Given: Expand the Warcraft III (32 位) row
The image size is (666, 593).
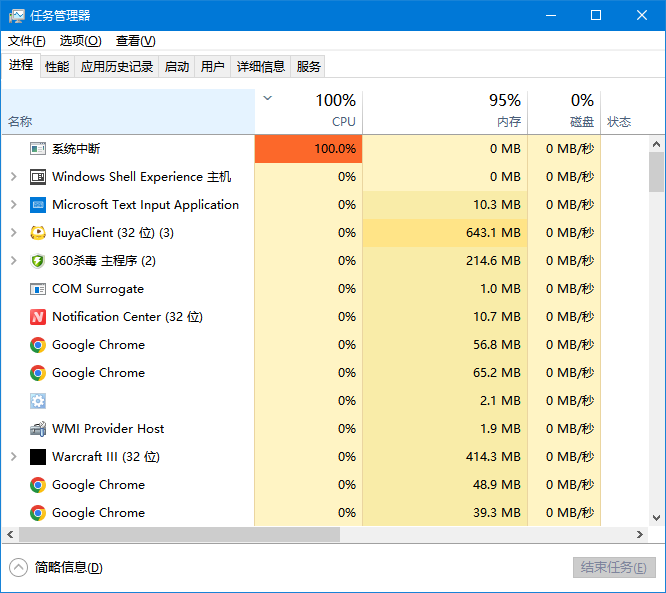Looking at the screenshot, I should click(14, 457).
